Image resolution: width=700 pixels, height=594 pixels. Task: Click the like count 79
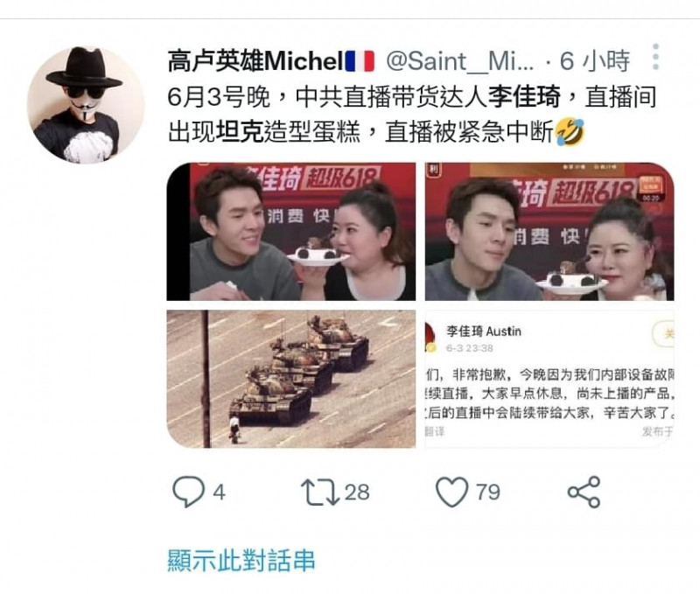488,493
